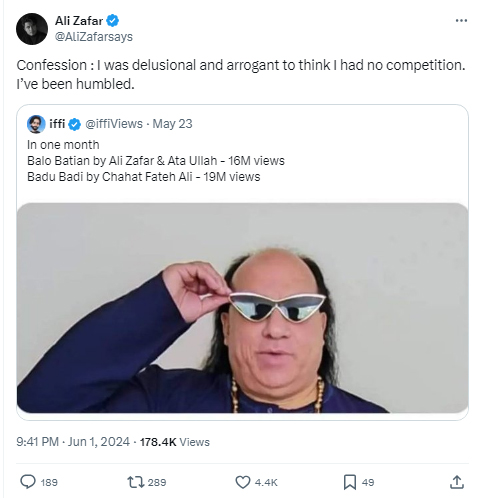Image resolution: width=480 pixels, height=498 pixels.
Task: Open the three-dot more options menu
Action: click(461, 21)
